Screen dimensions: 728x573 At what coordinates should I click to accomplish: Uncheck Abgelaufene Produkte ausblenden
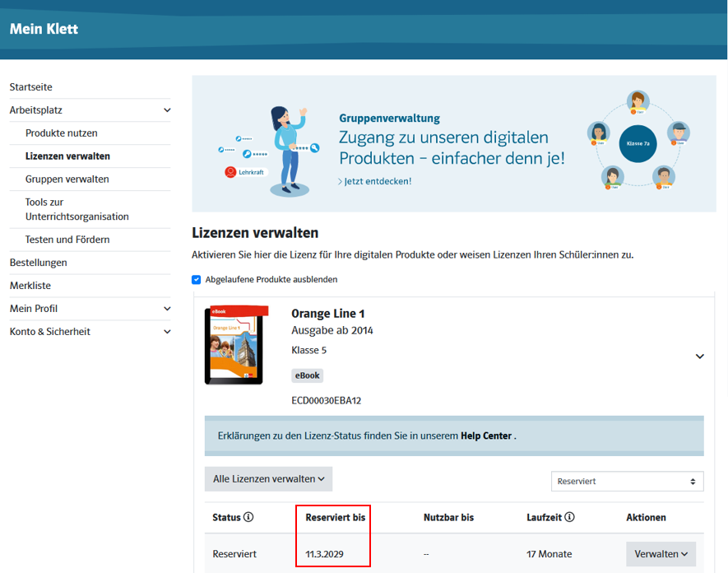[x=197, y=279]
